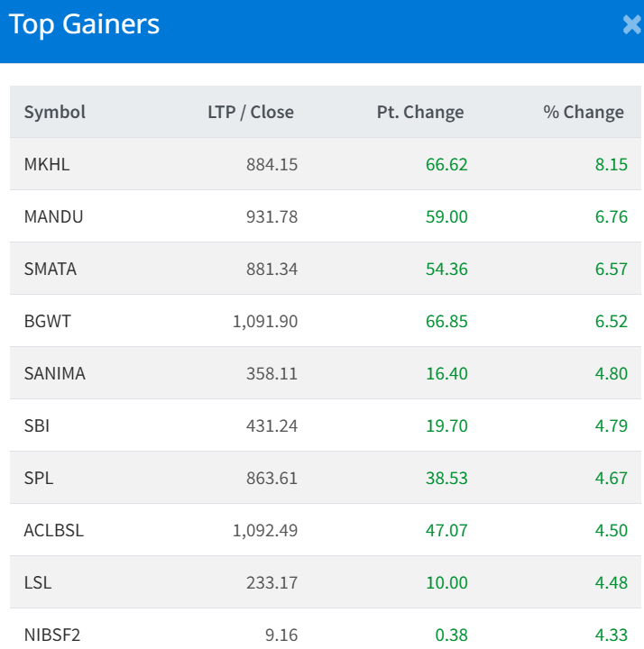Click MANDU's 59.00 point change value
644x649 pixels.
click(446, 217)
